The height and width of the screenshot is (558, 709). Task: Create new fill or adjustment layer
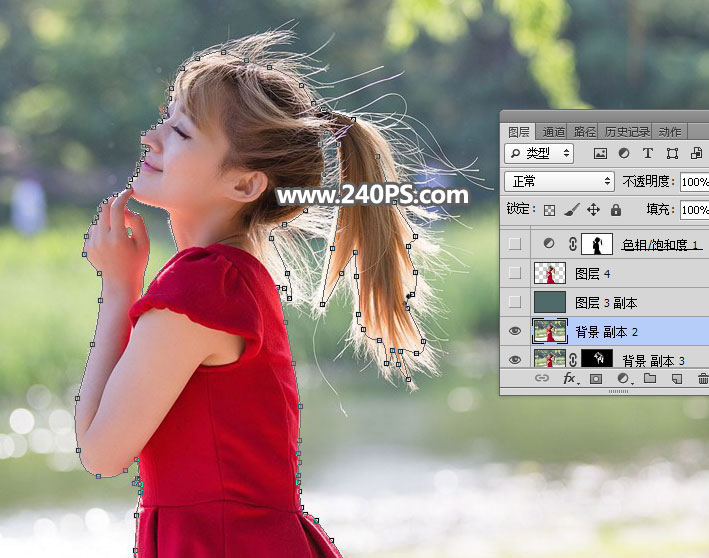(624, 378)
